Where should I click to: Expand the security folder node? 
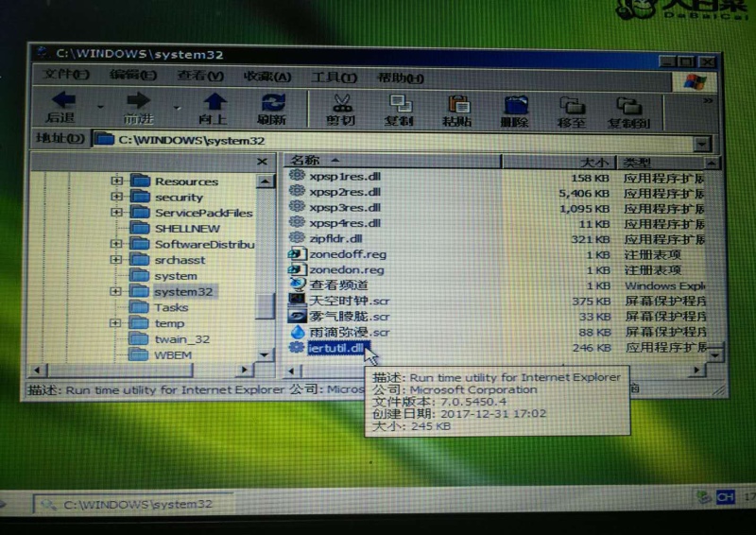point(116,197)
